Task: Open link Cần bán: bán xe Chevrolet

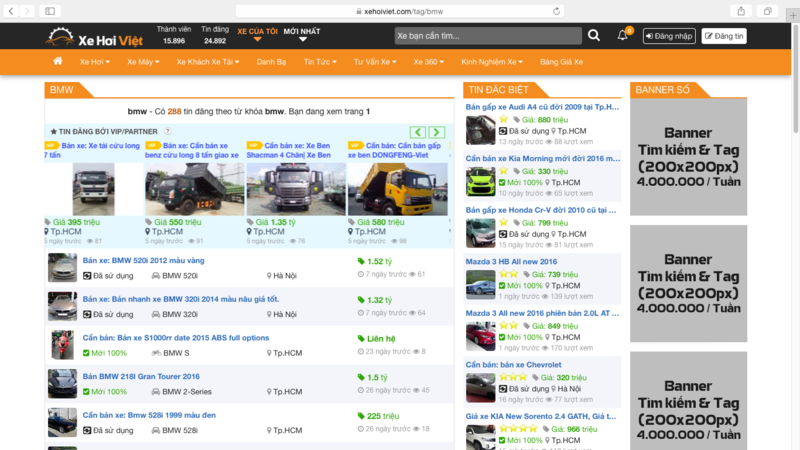Action: (x=513, y=364)
